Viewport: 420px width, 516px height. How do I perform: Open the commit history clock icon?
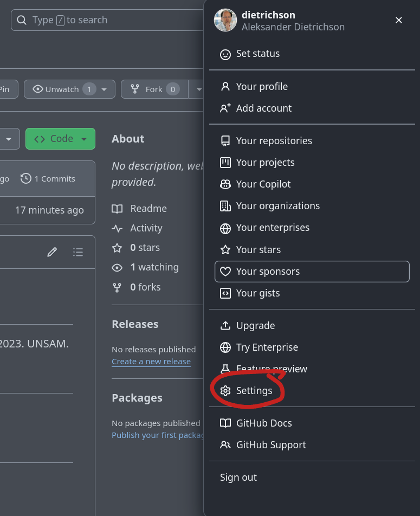coord(26,178)
